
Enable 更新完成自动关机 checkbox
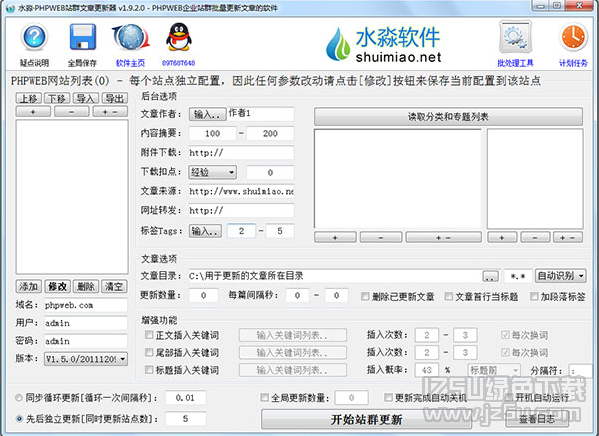[x=388, y=397]
